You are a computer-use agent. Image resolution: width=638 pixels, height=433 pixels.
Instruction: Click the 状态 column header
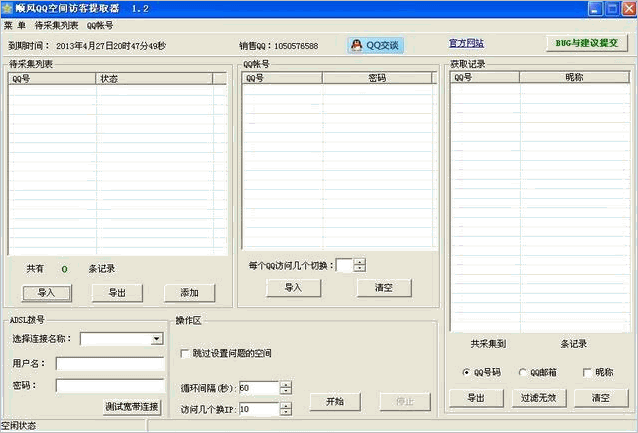(154, 79)
